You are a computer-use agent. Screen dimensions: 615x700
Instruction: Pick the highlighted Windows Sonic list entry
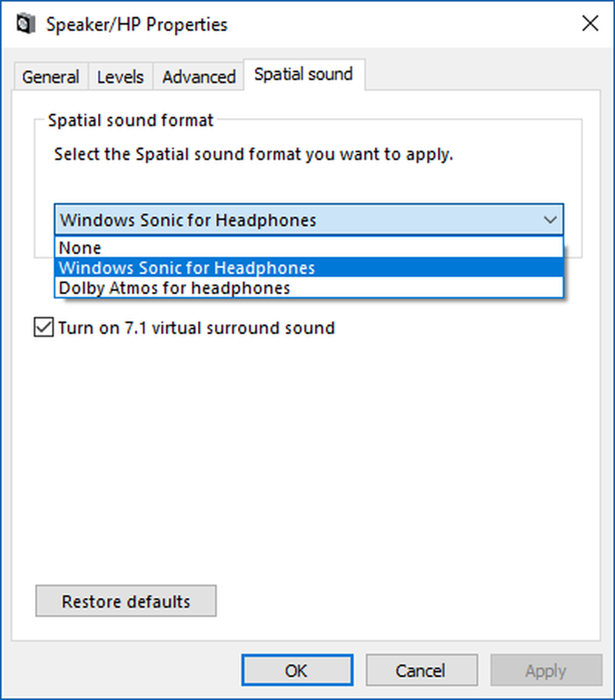point(188,268)
